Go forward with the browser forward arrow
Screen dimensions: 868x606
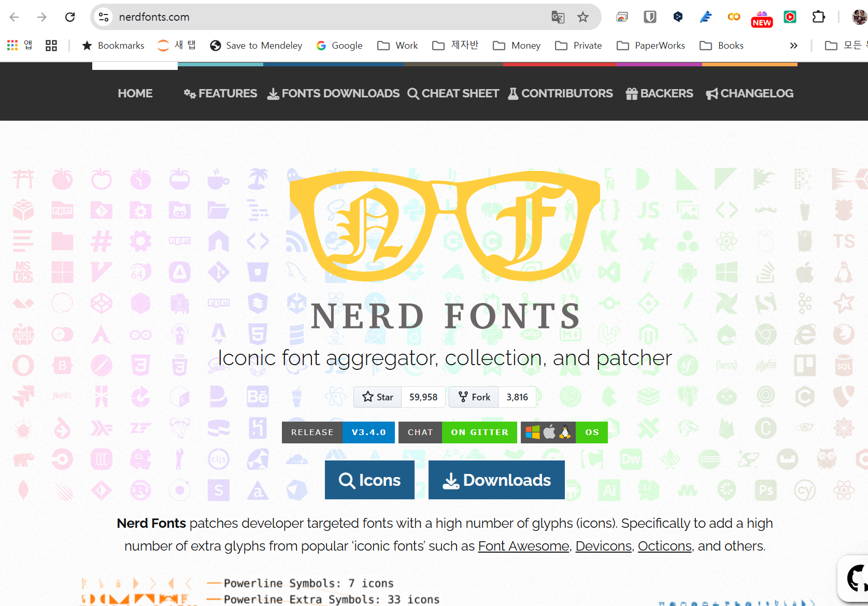click(x=42, y=17)
